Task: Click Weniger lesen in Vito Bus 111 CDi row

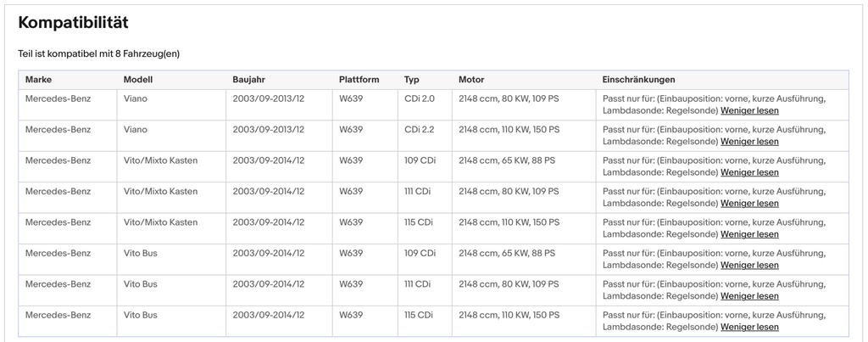Action: pos(749,296)
